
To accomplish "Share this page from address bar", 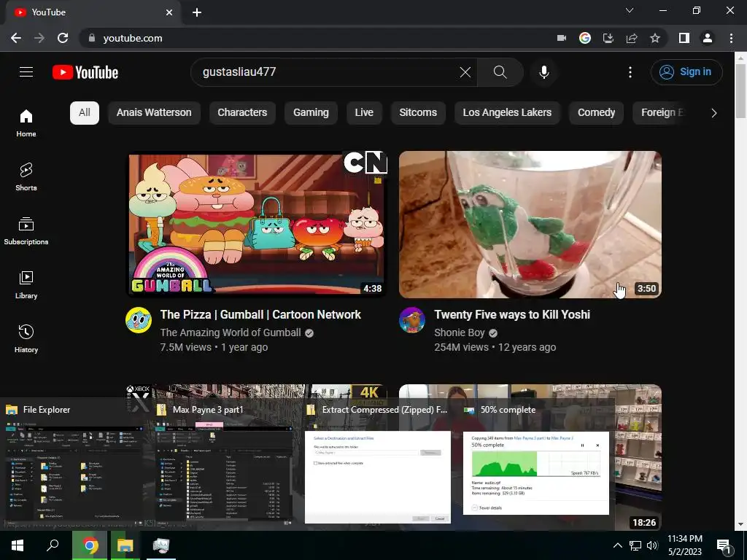I will point(632,38).
